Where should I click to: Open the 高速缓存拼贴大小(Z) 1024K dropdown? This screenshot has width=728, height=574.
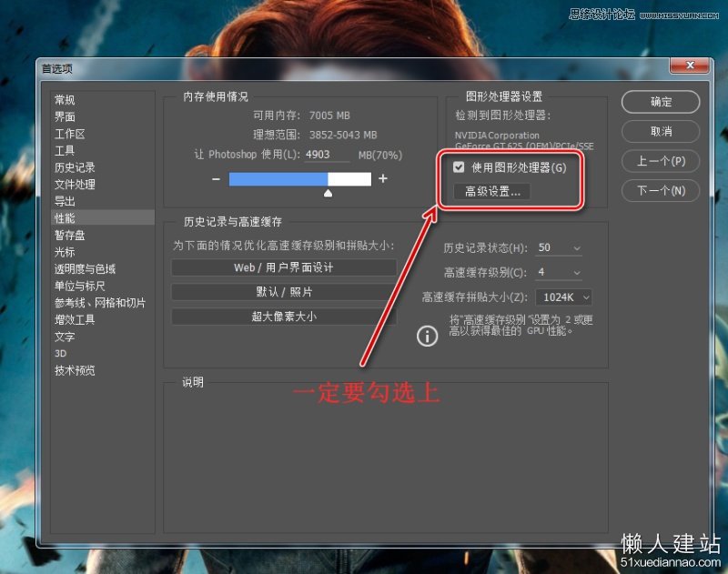563,297
